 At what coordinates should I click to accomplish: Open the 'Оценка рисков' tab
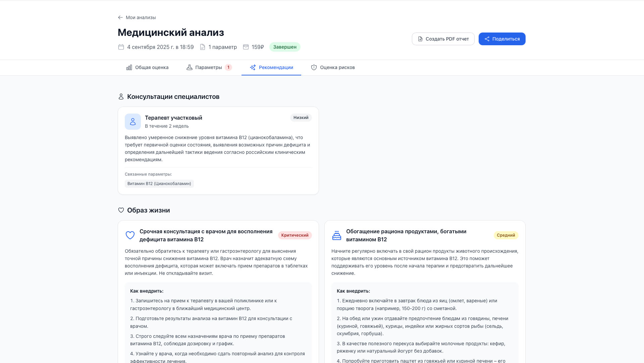coord(333,67)
